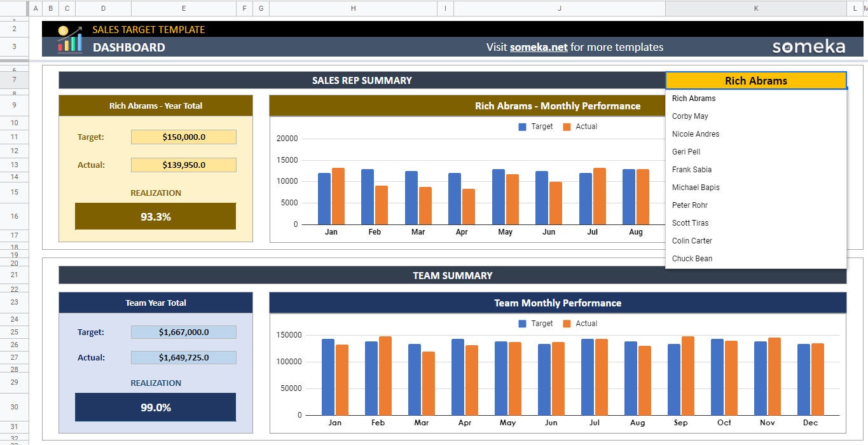Image resolution: width=868 pixels, height=445 pixels.
Task: Select Corby May from the rep list
Action: [691, 116]
